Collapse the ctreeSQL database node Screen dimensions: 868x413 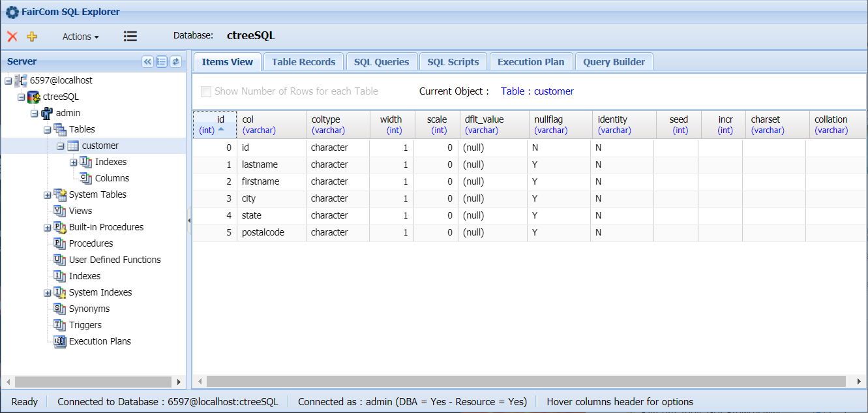(x=21, y=97)
